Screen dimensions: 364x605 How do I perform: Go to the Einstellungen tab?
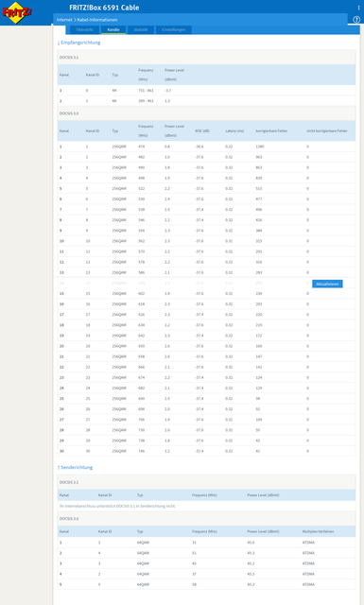pyautogui.click(x=173, y=29)
